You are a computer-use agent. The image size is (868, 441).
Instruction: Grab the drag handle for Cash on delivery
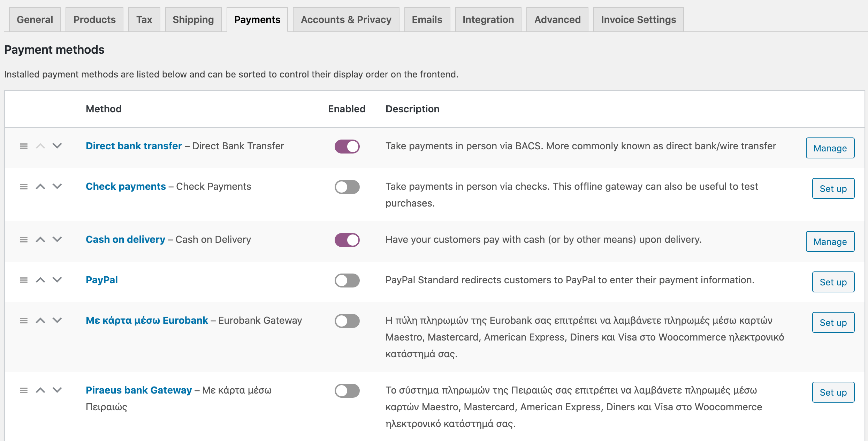tap(24, 239)
